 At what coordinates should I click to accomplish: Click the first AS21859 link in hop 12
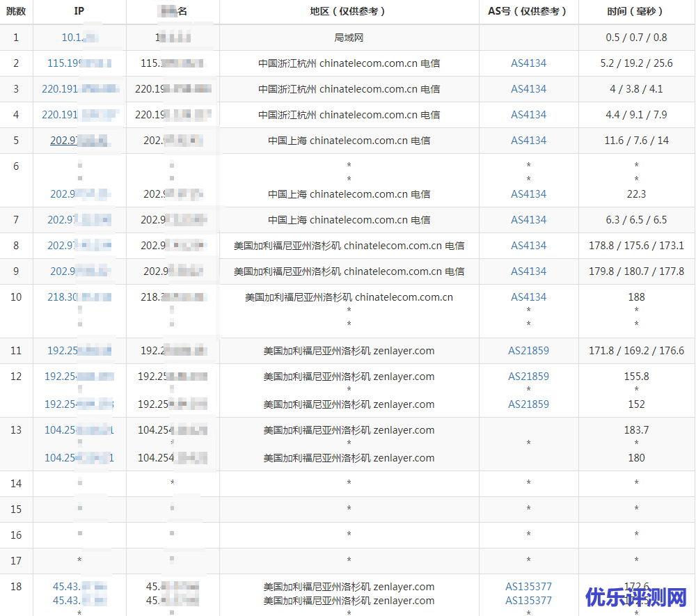click(x=528, y=377)
